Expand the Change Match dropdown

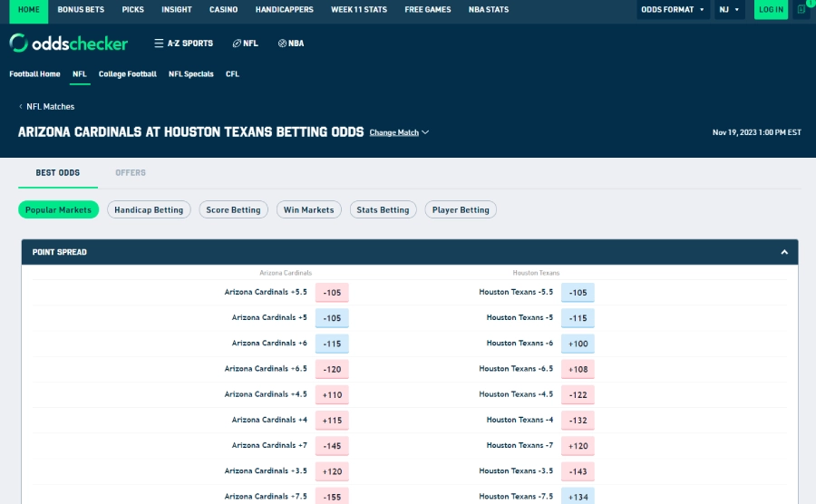pyautogui.click(x=399, y=132)
